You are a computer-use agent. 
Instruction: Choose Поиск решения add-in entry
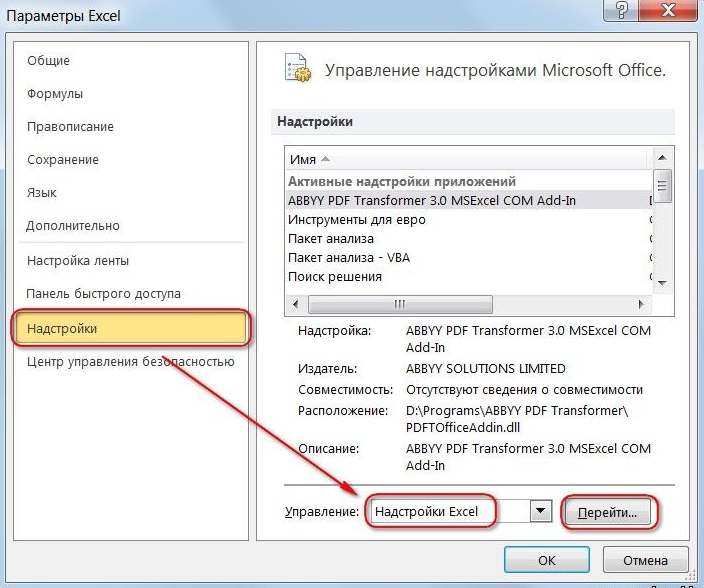coord(335,276)
